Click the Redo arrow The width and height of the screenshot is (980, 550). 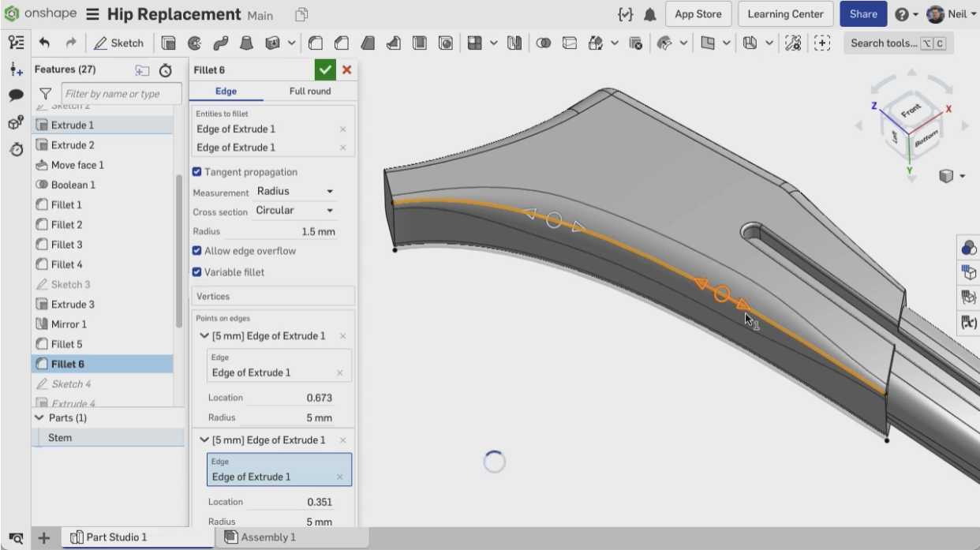[70, 43]
